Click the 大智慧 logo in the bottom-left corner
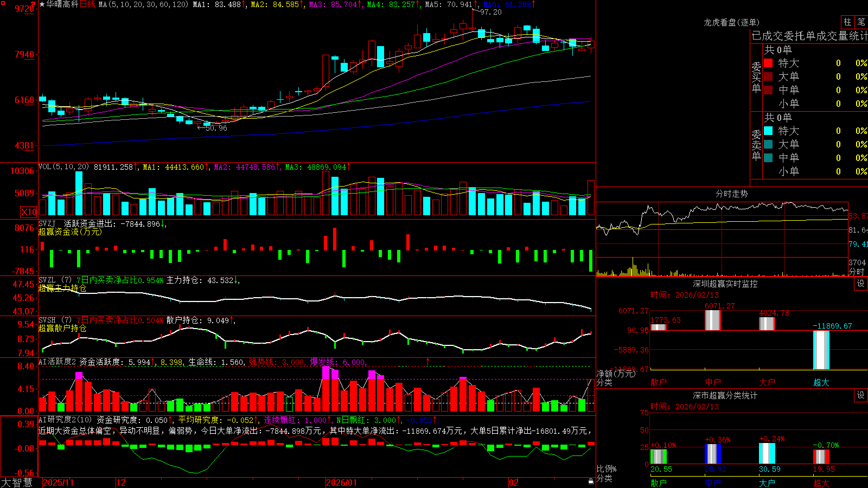This screenshot has height=488, width=868. pyautogui.click(x=17, y=483)
